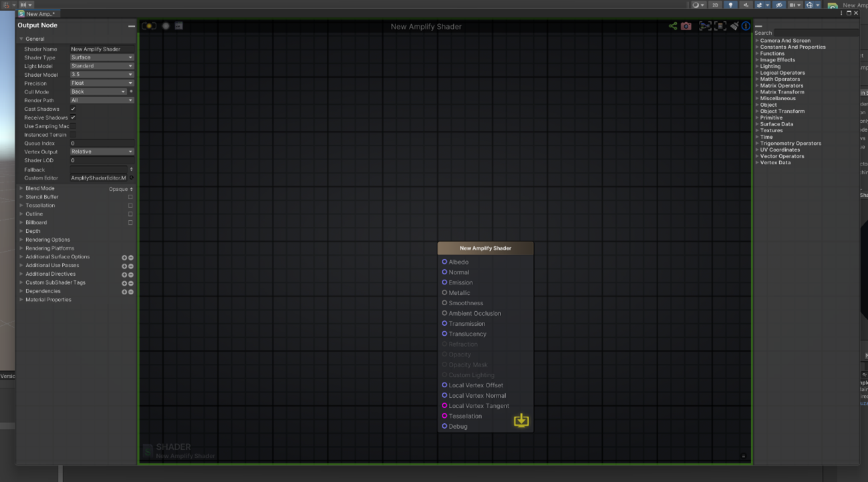Add item to Additional Use Passes
868x482 pixels.
[124, 266]
